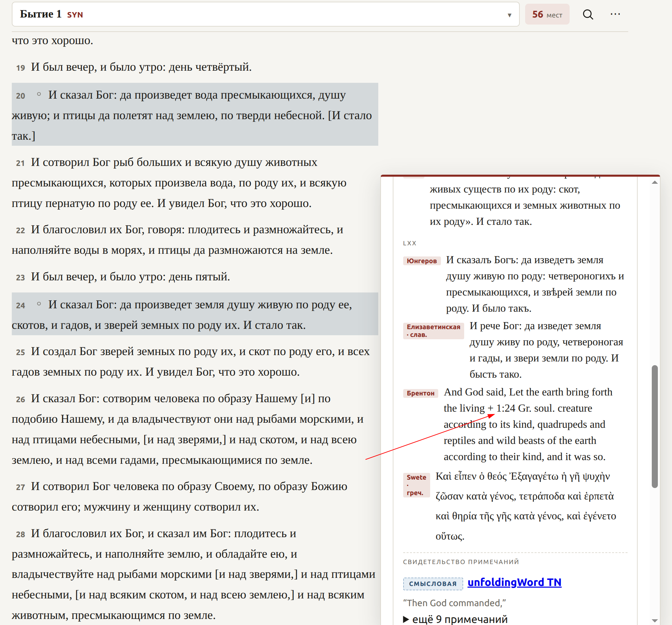Click verse 24 circle marker

tap(39, 304)
